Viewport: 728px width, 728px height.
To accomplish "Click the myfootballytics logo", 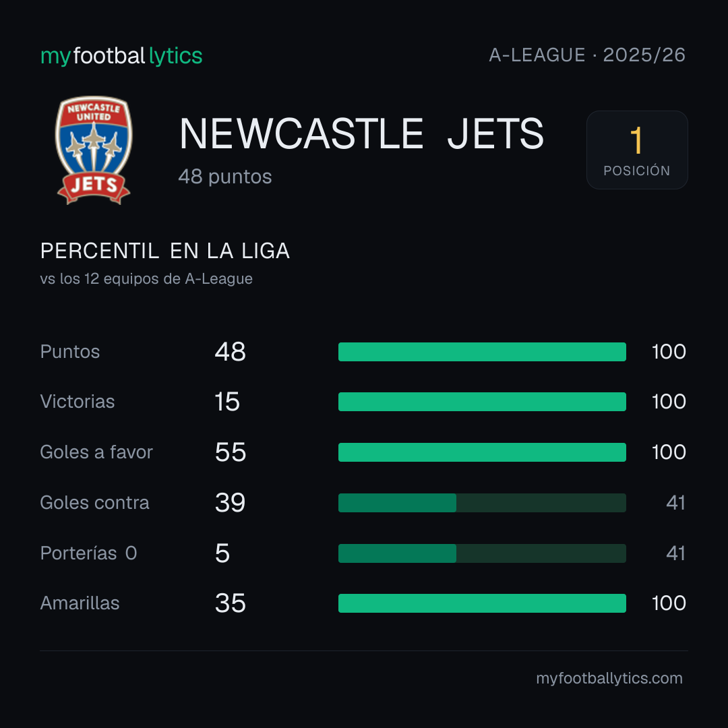I will pyautogui.click(x=121, y=56).
